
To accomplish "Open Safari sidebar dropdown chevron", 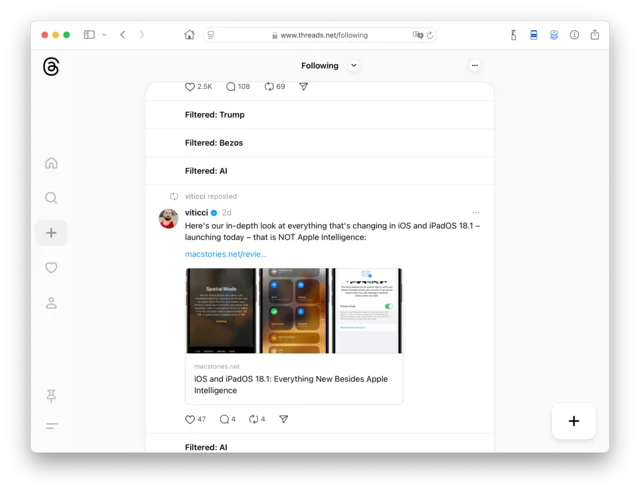I will coord(104,35).
